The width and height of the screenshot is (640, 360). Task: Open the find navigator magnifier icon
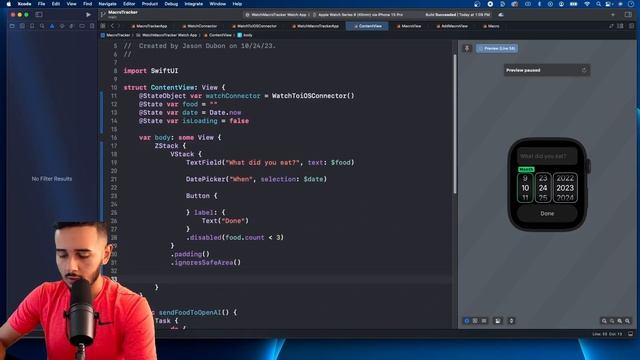(42, 26)
